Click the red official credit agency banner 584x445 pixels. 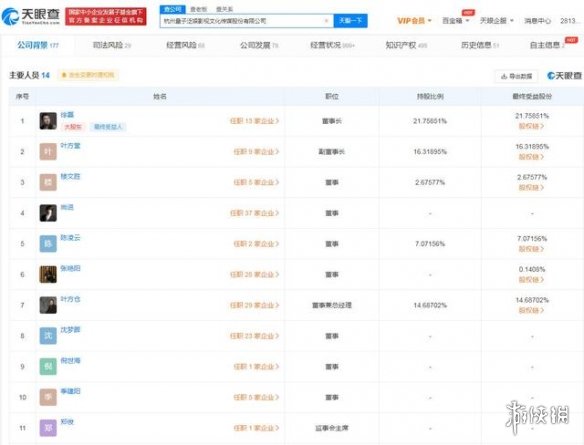[106, 16]
